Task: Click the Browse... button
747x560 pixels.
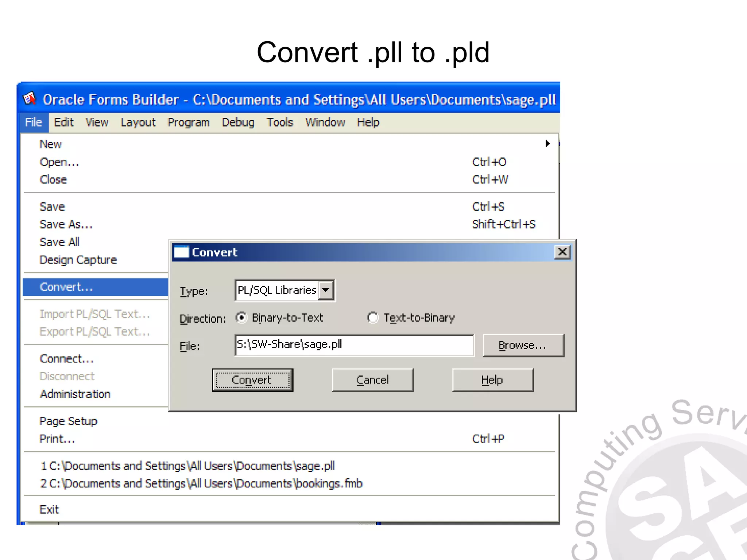Action: (523, 345)
